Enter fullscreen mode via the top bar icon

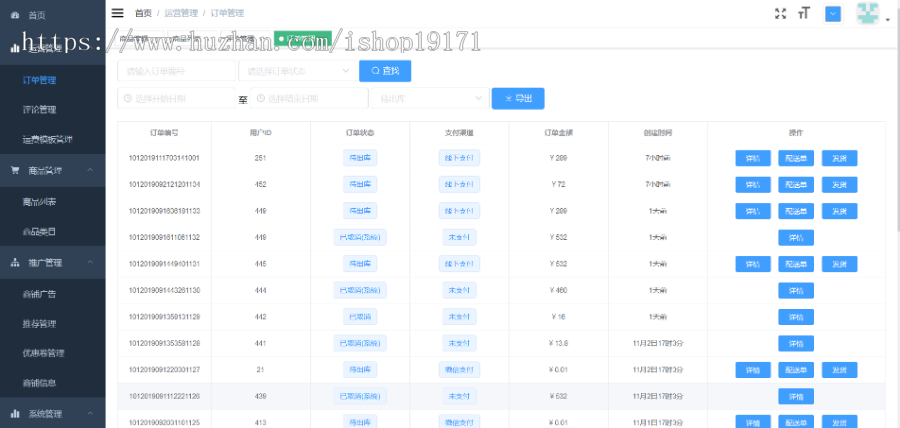pos(781,13)
